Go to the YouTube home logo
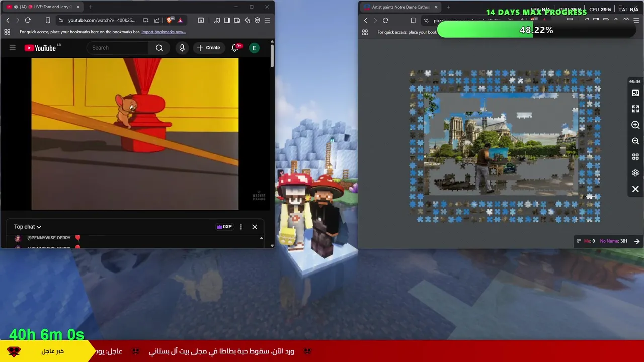Image resolution: width=644 pixels, height=362 pixels. coord(40,48)
